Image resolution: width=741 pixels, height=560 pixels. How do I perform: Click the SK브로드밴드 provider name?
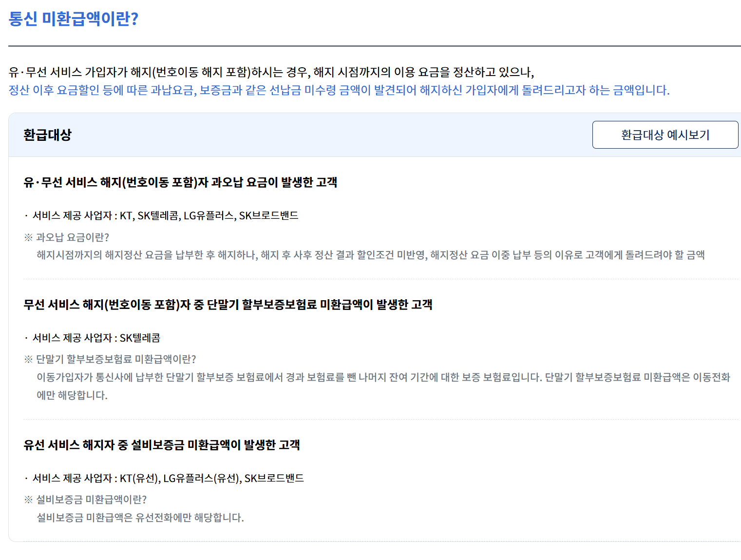(269, 215)
